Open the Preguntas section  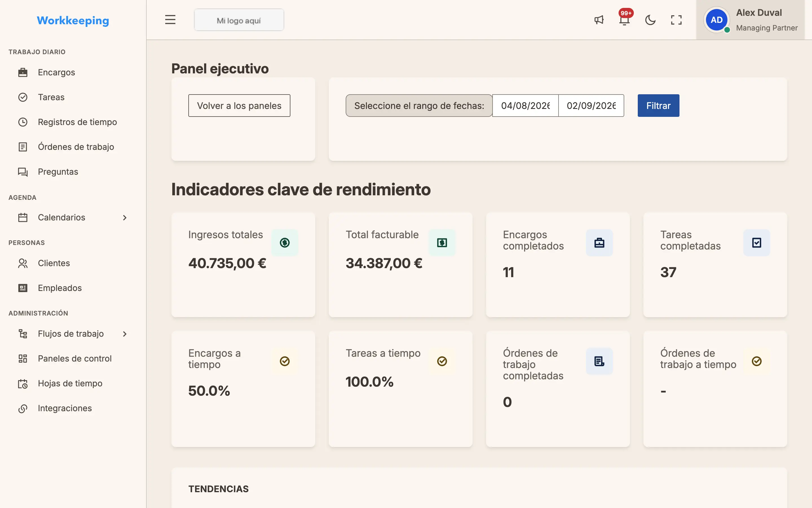pyautogui.click(x=73, y=172)
